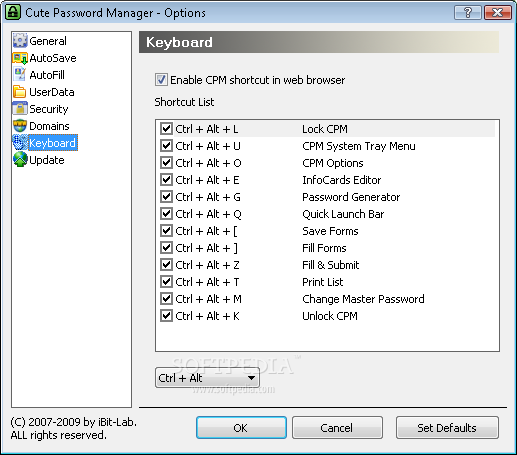The width and height of the screenshot is (517, 455).
Task: Select the Unlock CPM entry
Action: pyautogui.click(x=330, y=316)
